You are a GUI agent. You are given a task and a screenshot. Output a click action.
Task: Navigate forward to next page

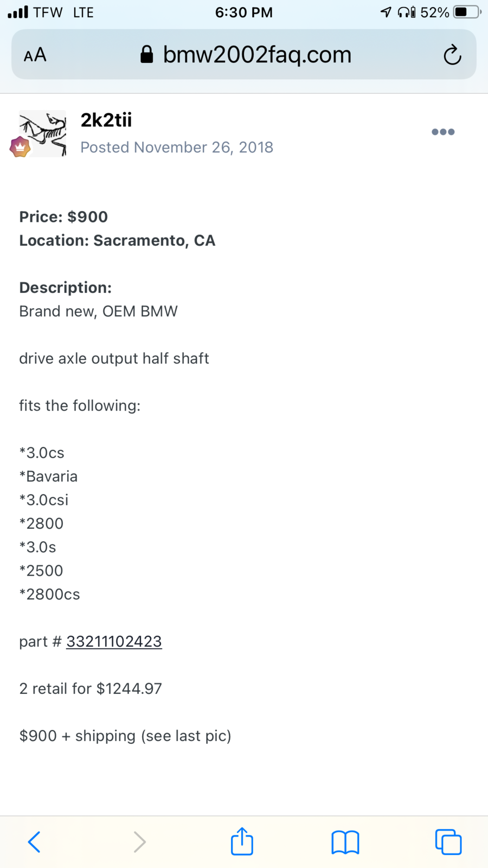click(139, 841)
